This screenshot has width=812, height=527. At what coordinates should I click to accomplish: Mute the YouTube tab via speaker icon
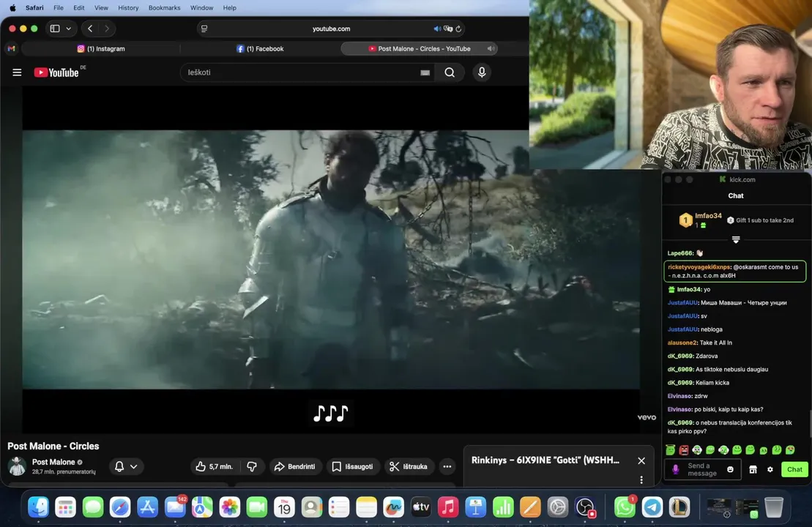point(490,48)
